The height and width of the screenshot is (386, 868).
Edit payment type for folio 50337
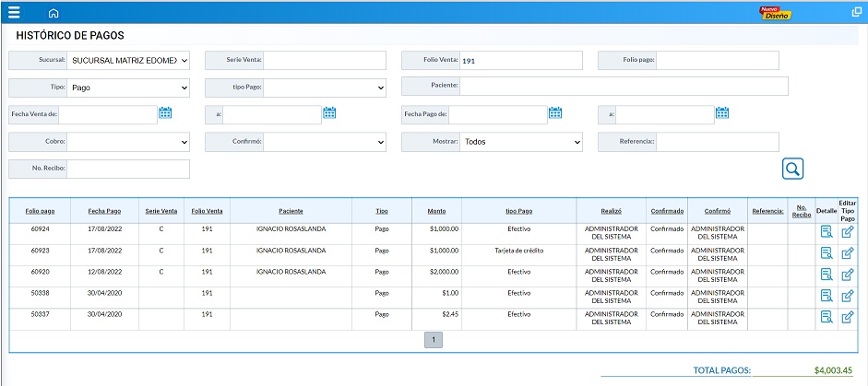848,317
